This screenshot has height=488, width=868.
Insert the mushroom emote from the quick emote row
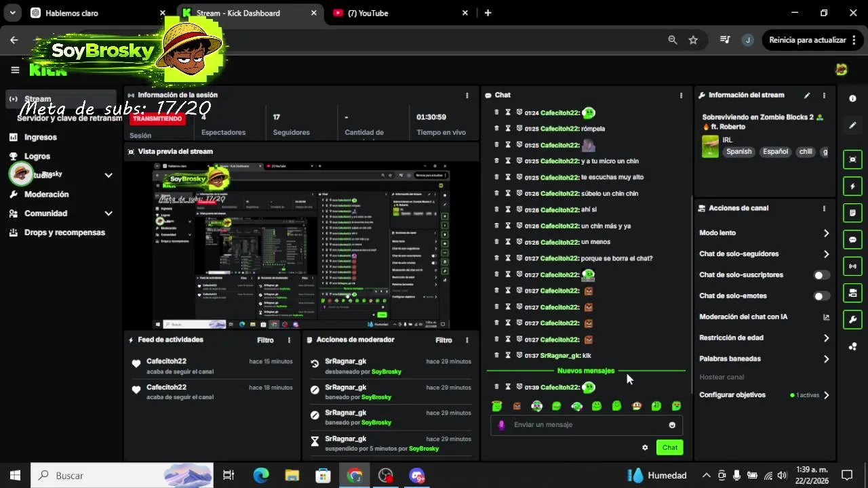click(x=636, y=406)
